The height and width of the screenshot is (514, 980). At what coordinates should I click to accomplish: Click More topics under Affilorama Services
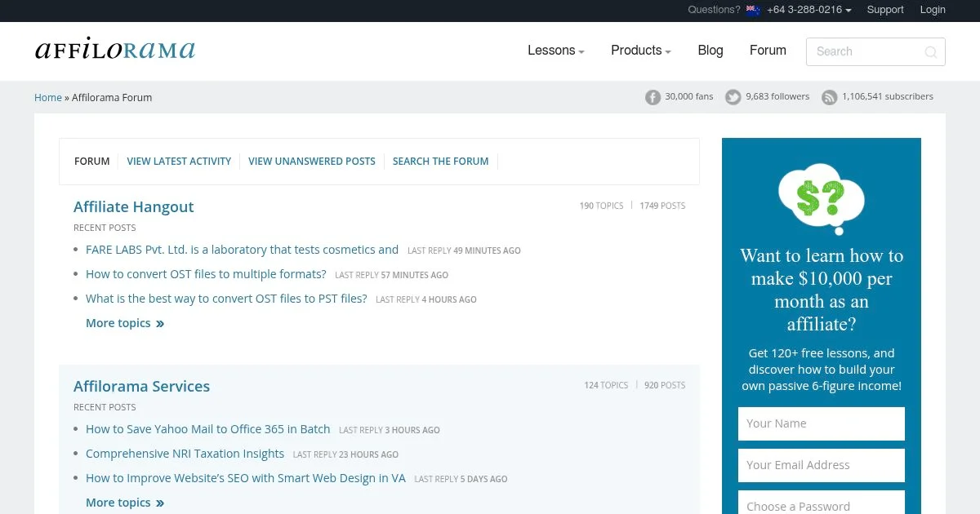125,503
